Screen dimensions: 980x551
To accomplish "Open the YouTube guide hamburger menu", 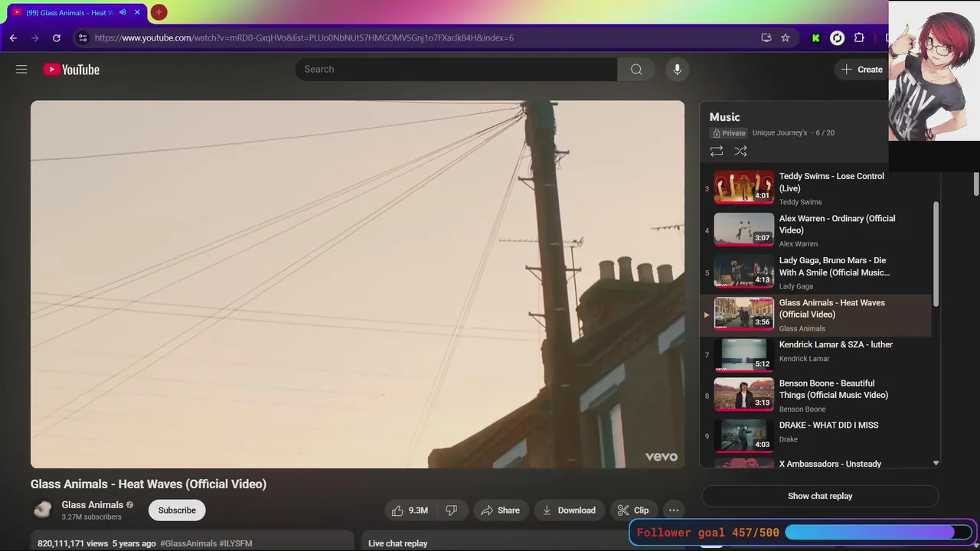I will pos(21,70).
